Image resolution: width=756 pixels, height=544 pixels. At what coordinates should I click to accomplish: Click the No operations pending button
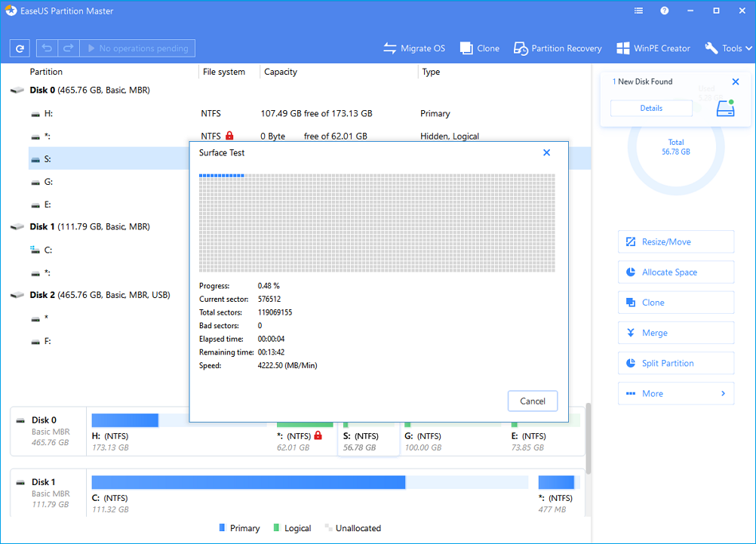click(x=137, y=48)
